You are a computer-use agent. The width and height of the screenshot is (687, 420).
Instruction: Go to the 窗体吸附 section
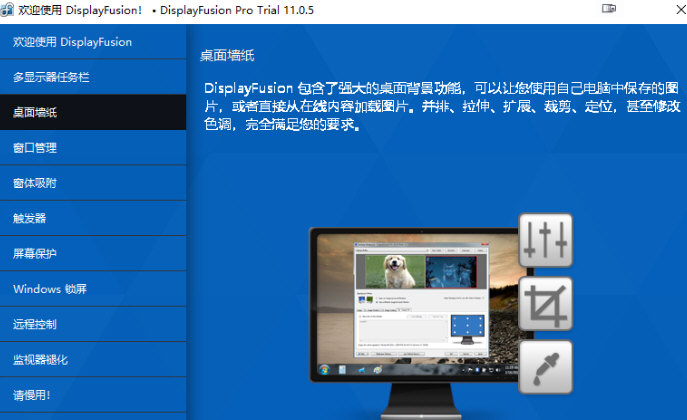[x=93, y=183]
